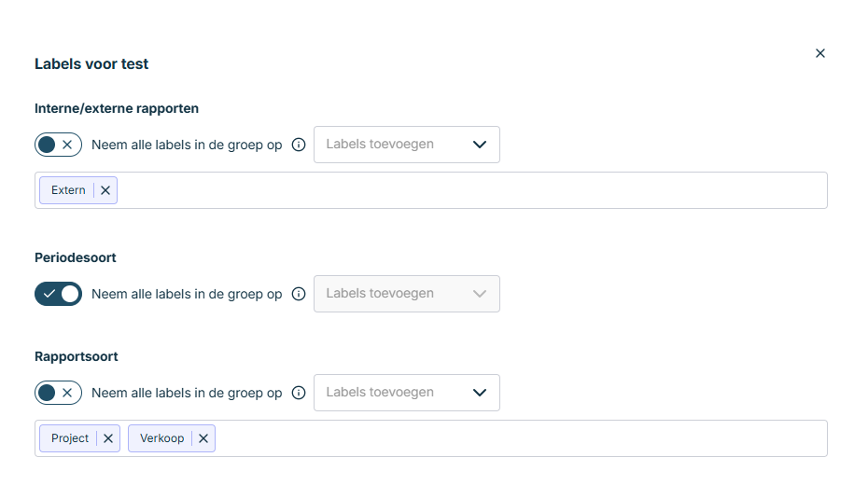Open the disabled Labels toevoegen dropdown under Periodesoort
This screenshot has width=868, height=499.
coord(392,294)
